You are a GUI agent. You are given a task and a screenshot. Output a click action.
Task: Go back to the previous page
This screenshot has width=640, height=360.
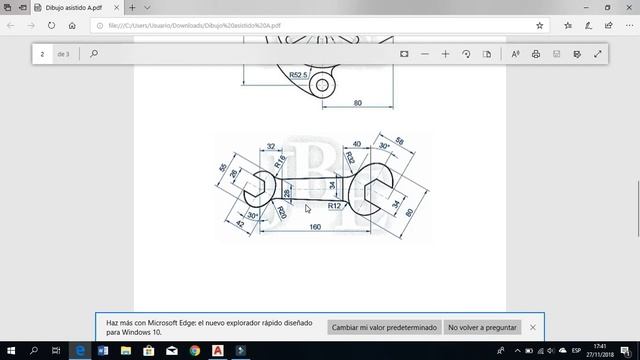click(11, 25)
